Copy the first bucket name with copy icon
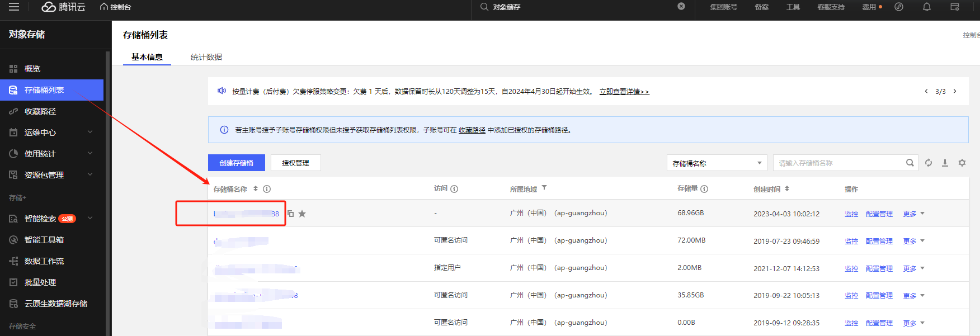This screenshot has height=336, width=980. [290, 214]
